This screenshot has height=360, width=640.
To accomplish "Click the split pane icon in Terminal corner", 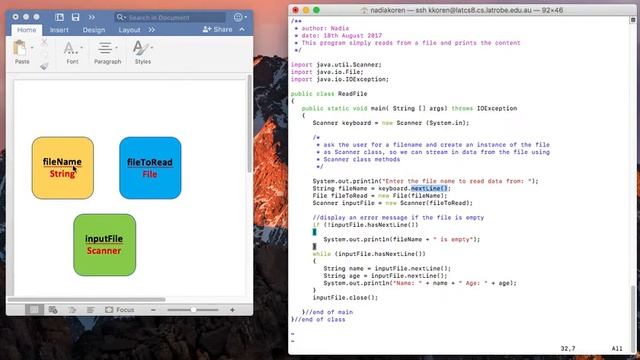I will [633, 20].
